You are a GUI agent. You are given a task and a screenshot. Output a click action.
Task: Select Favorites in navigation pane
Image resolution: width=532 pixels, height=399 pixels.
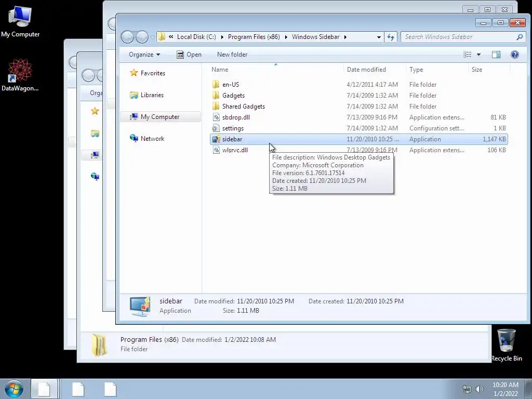[x=148, y=73]
